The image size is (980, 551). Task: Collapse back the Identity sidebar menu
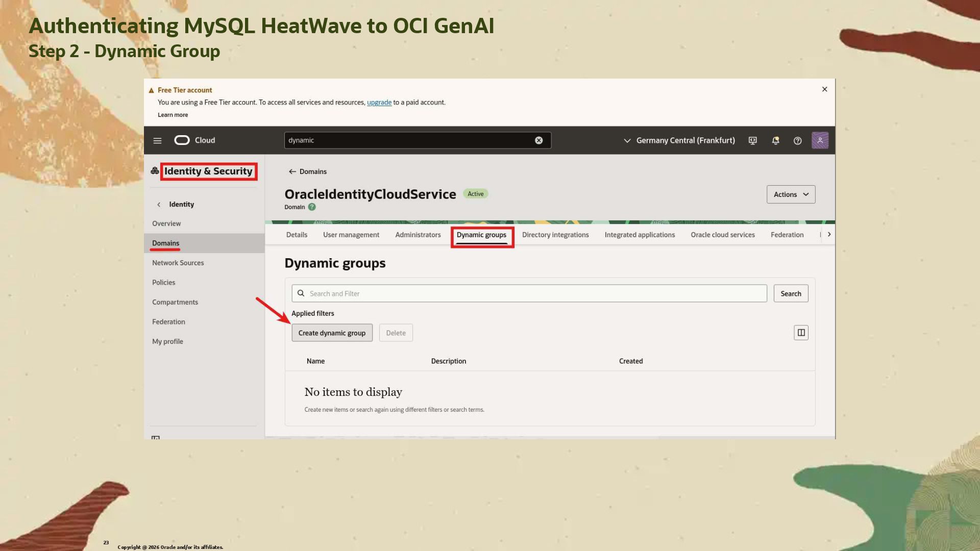coord(159,204)
